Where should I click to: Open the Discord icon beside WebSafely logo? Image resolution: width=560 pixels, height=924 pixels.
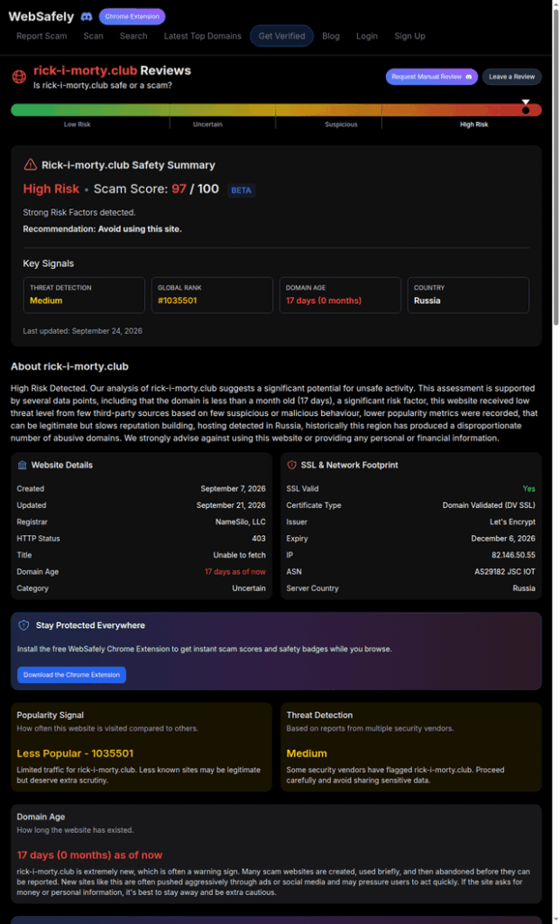point(86,16)
